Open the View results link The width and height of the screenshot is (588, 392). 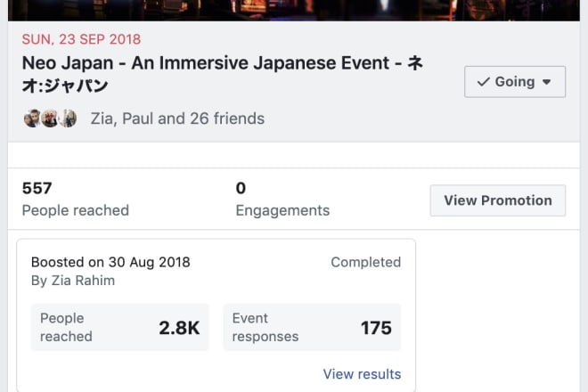[x=362, y=374]
